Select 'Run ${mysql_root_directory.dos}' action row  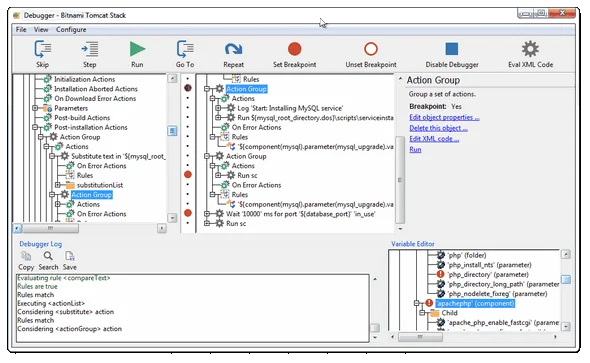coord(315,118)
